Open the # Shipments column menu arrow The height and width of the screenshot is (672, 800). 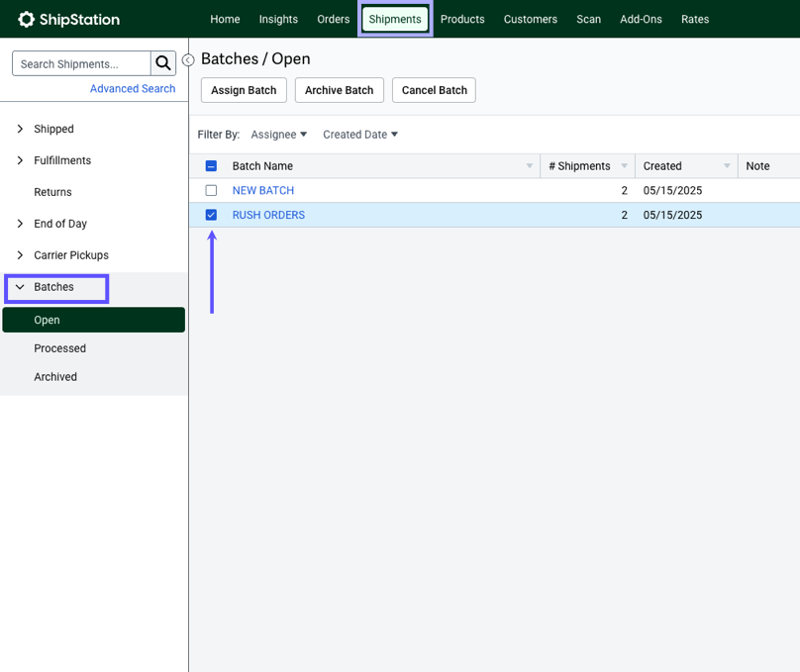pyautogui.click(x=625, y=165)
